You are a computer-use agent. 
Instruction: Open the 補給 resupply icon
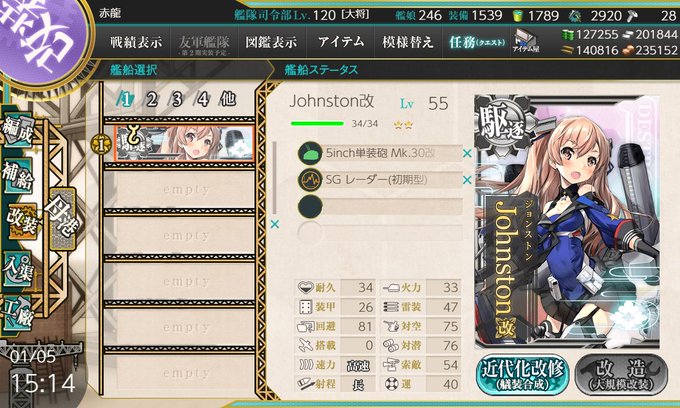click(18, 176)
